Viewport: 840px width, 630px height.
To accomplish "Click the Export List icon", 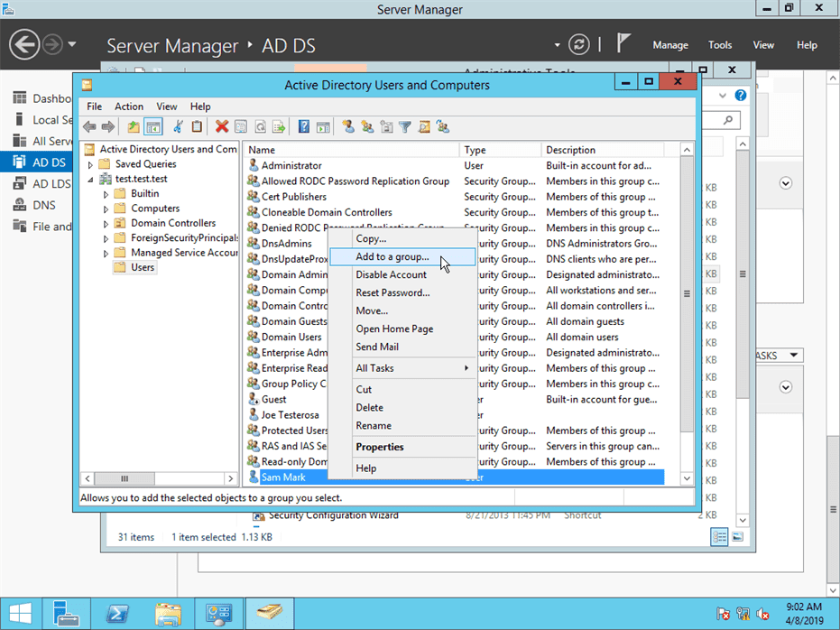I will point(279,127).
